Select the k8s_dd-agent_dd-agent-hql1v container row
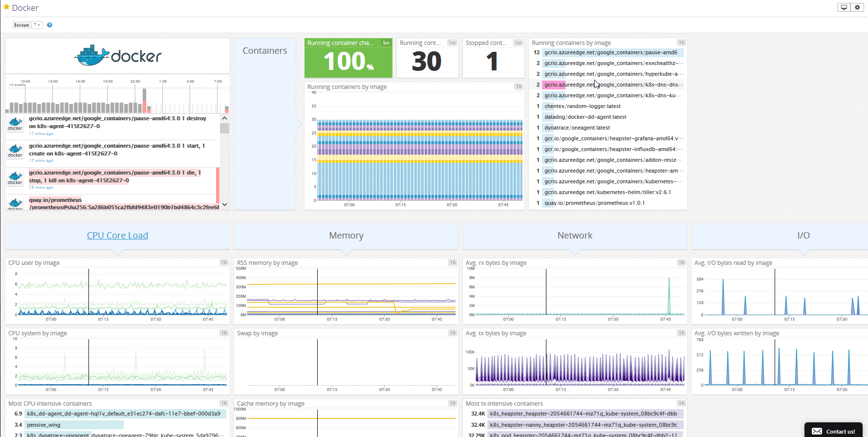Viewport: 868px width, 437px height. [116, 414]
